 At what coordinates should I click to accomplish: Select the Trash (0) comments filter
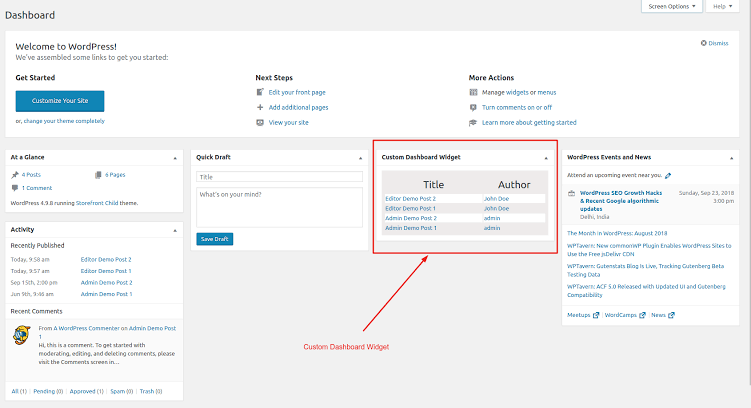151,391
